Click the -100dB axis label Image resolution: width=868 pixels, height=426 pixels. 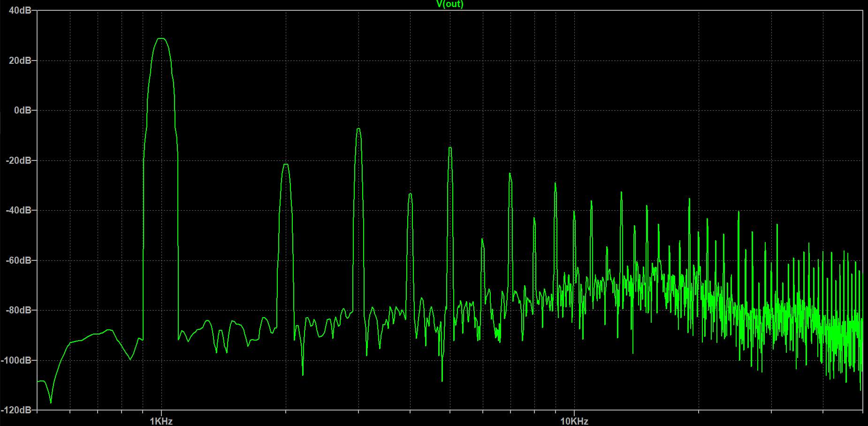tap(16, 360)
